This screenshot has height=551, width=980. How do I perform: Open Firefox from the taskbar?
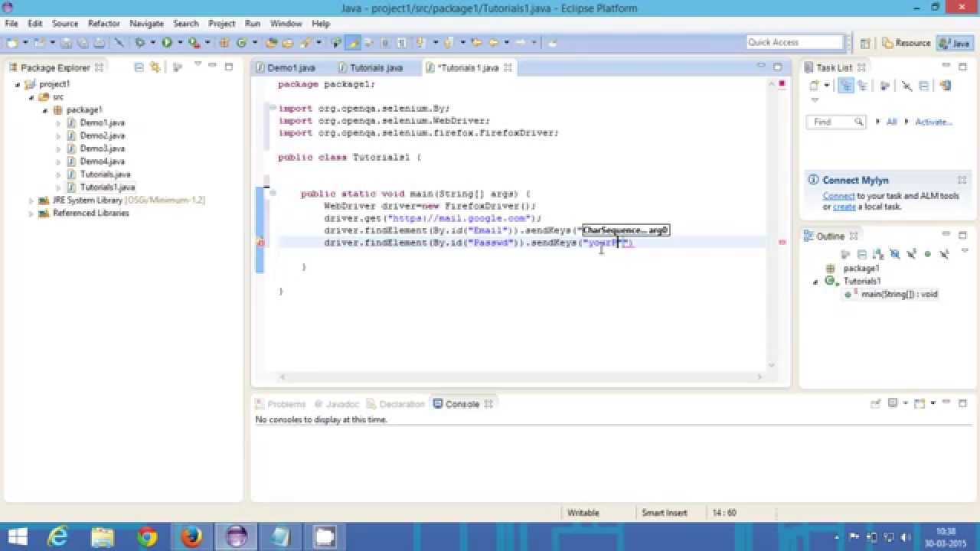click(x=191, y=536)
